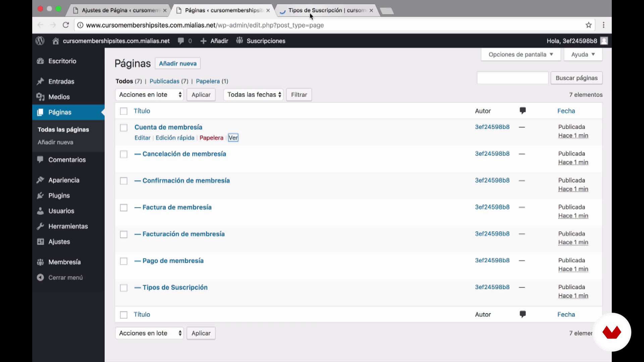Open Plugins plug icon in sidebar
The width and height of the screenshot is (644, 362).
pos(41,195)
